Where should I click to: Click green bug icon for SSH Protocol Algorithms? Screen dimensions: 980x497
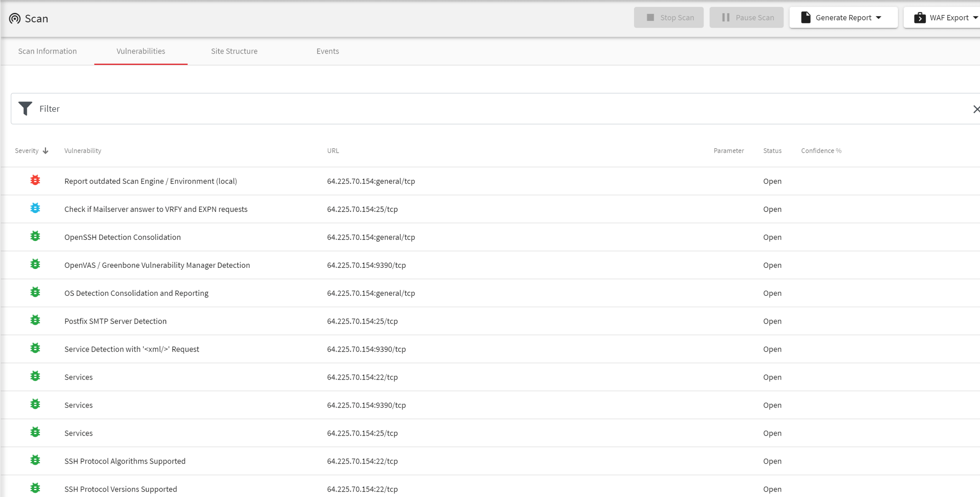[35, 460]
